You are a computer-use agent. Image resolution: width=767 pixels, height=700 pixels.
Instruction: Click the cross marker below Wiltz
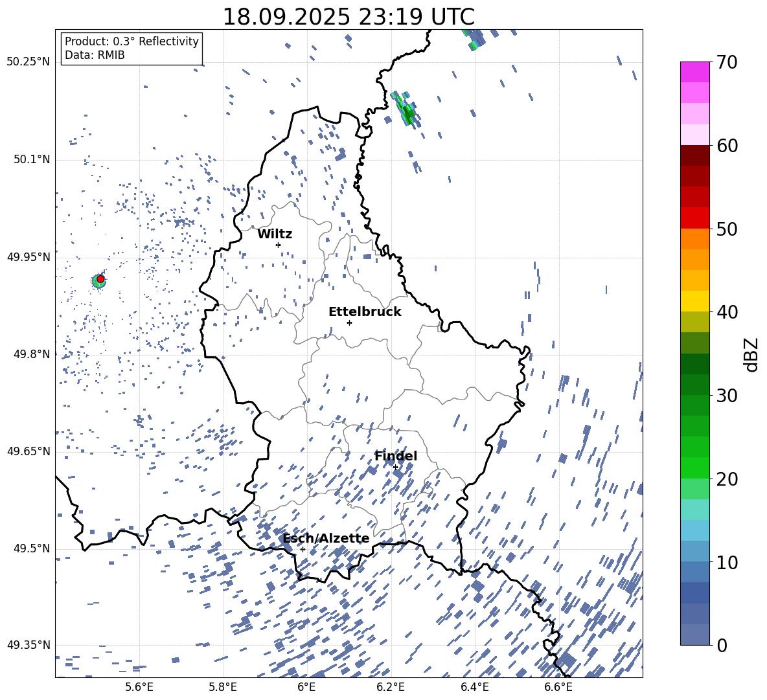(278, 245)
